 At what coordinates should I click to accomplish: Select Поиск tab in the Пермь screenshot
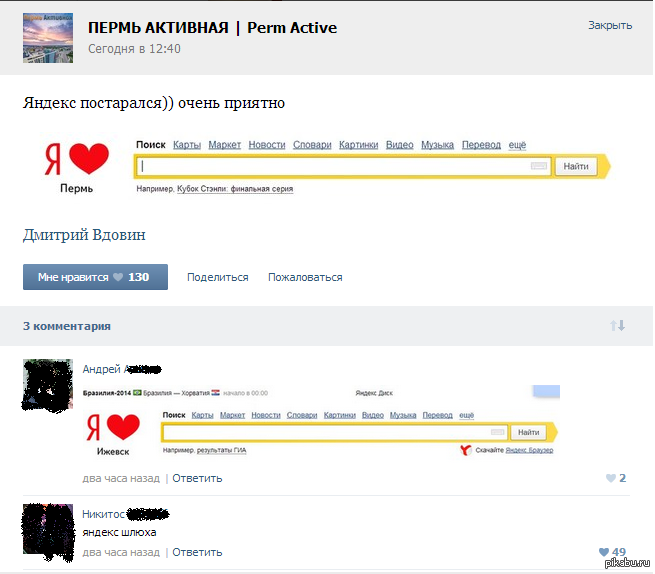151,145
